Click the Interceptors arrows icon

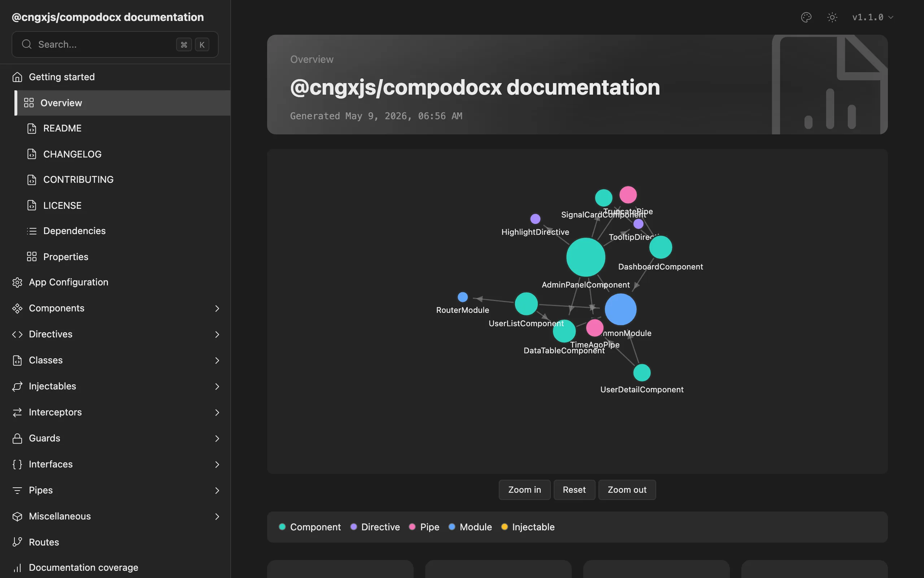pyautogui.click(x=17, y=412)
